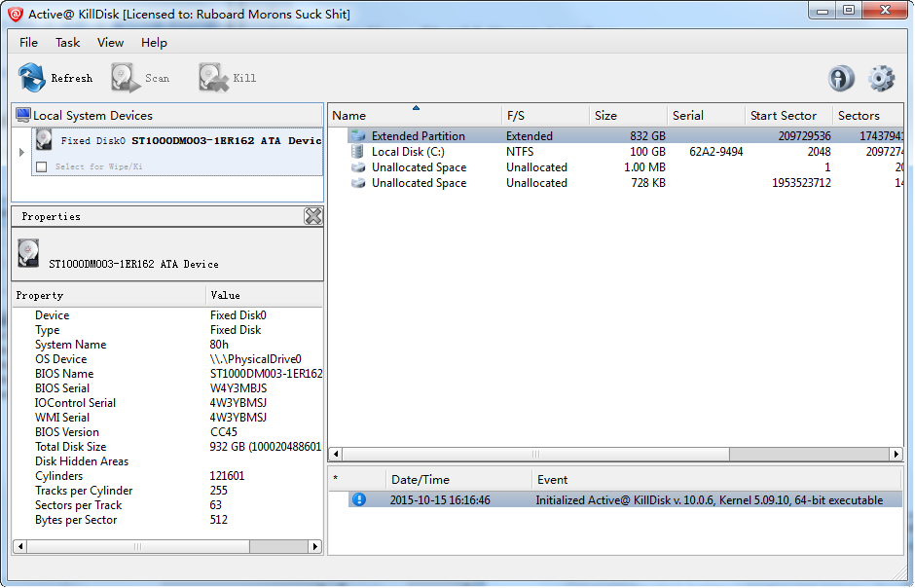
Task: Click the Date/Time column header in log
Action: [420, 480]
